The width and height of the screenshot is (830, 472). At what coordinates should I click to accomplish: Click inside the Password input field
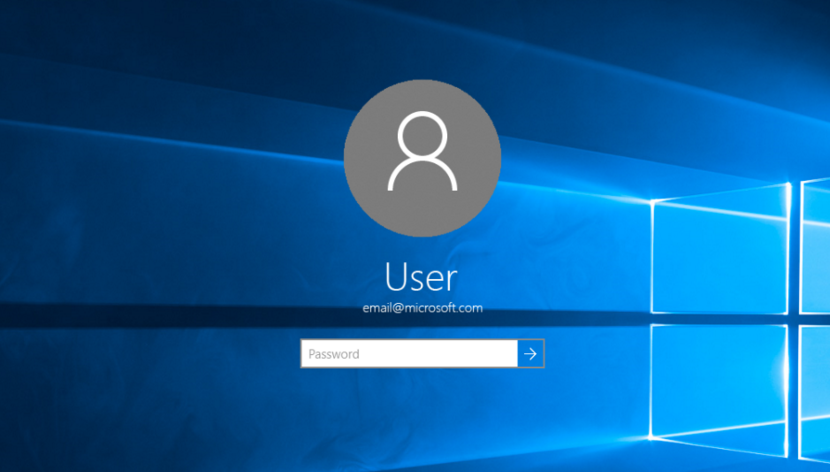click(x=409, y=353)
